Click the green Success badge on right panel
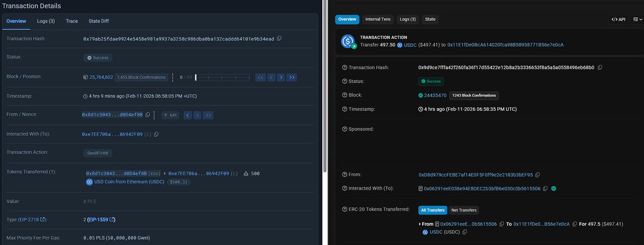644x245 pixels. (x=431, y=81)
